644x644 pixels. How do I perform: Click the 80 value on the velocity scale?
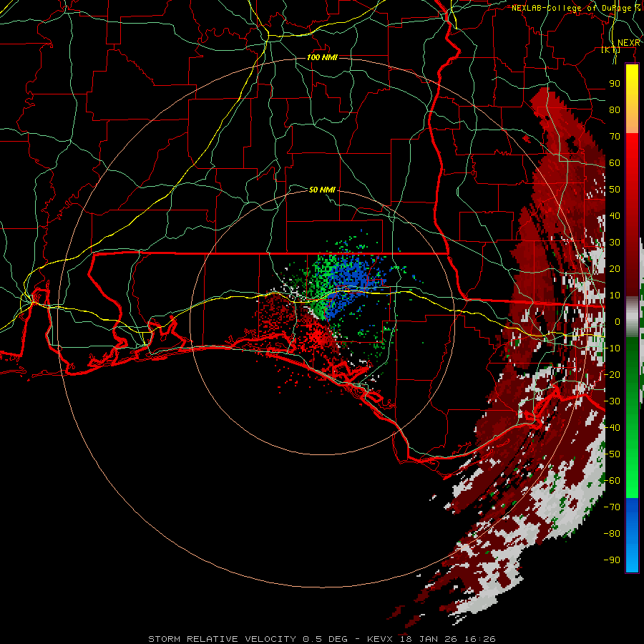pyautogui.click(x=615, y=110)
